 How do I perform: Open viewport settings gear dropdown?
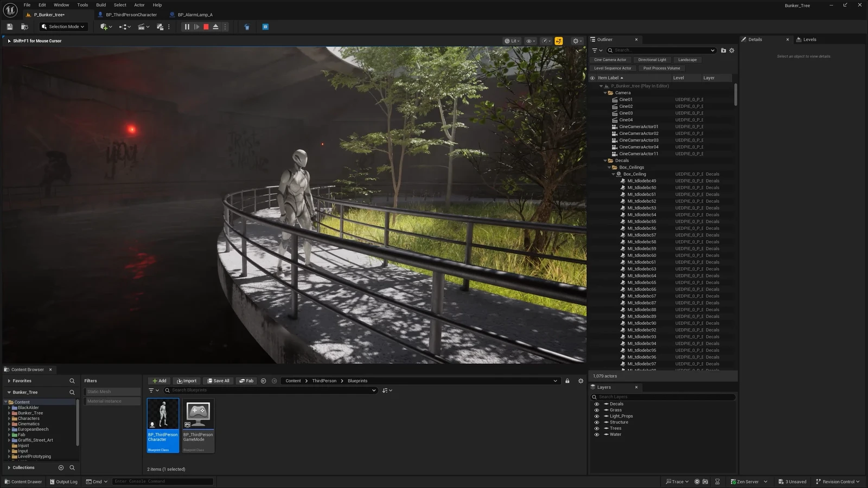click(577, 41)
